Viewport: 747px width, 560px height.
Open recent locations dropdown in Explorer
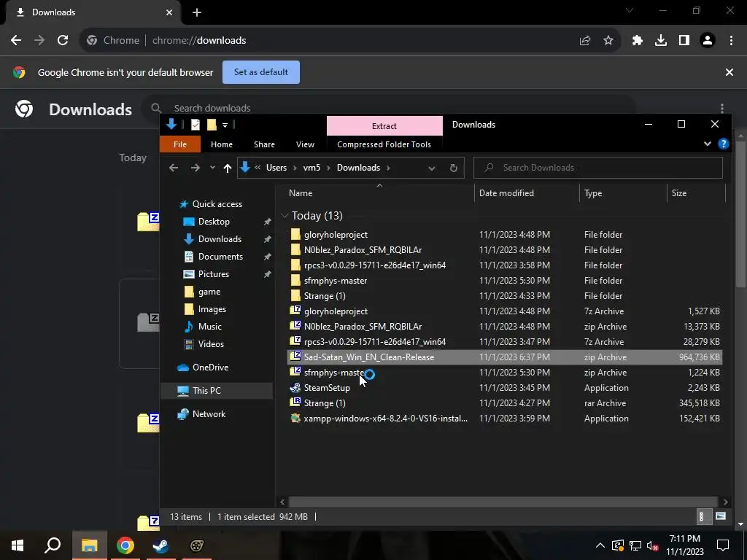(x=212, y=168)
